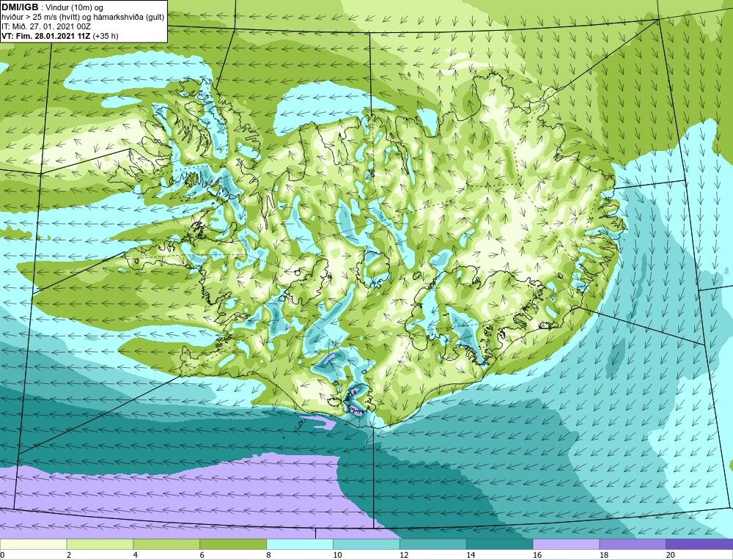Click the 6–8 m/s darker green legend swatch
The height and width of the screenshot is (560, 733).
(233, 544)
